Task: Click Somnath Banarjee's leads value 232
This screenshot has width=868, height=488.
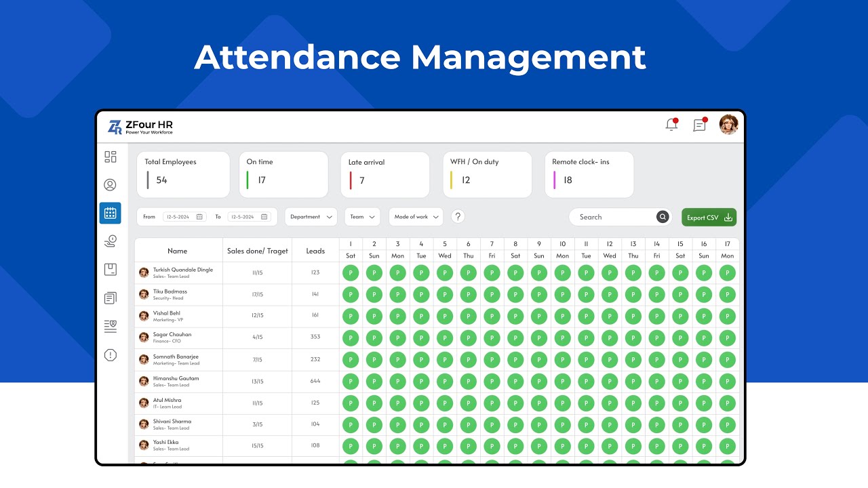Action: coord(315,359)
